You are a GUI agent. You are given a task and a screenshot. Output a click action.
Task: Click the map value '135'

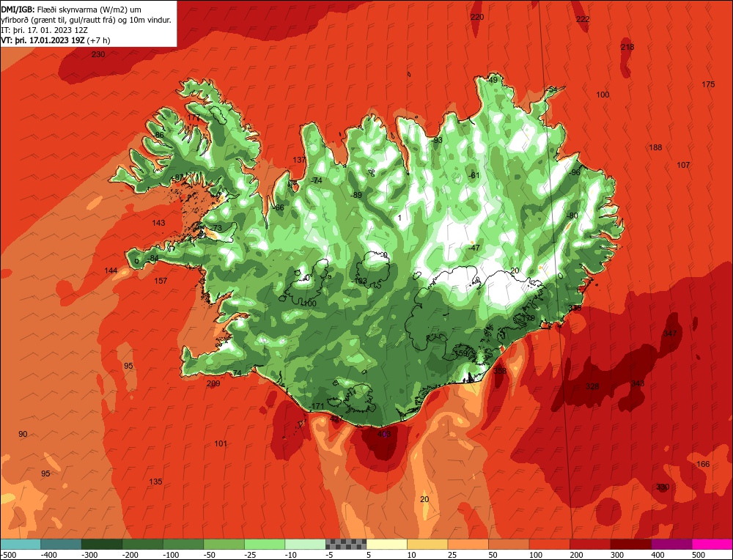155,482
